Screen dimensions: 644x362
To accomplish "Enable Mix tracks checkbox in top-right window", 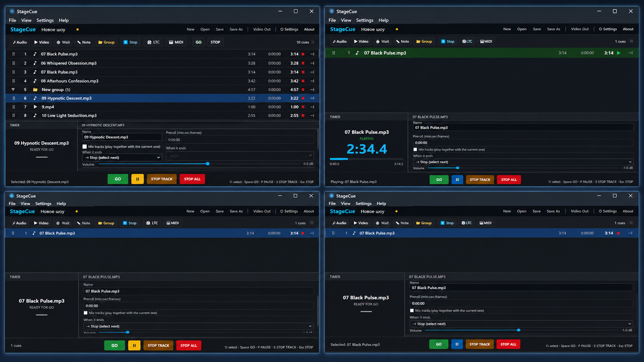I will pyautogui.click(x=415, y=150).
